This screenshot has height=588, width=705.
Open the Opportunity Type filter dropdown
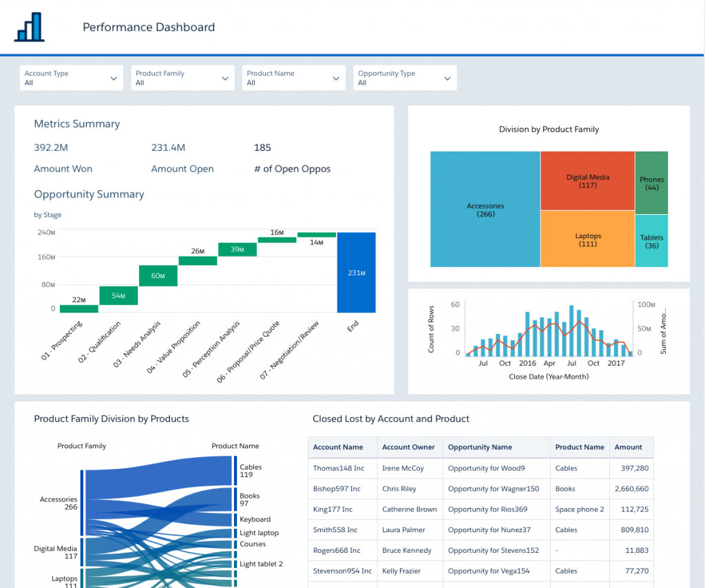pyautogui.click(x=405, y=77)
